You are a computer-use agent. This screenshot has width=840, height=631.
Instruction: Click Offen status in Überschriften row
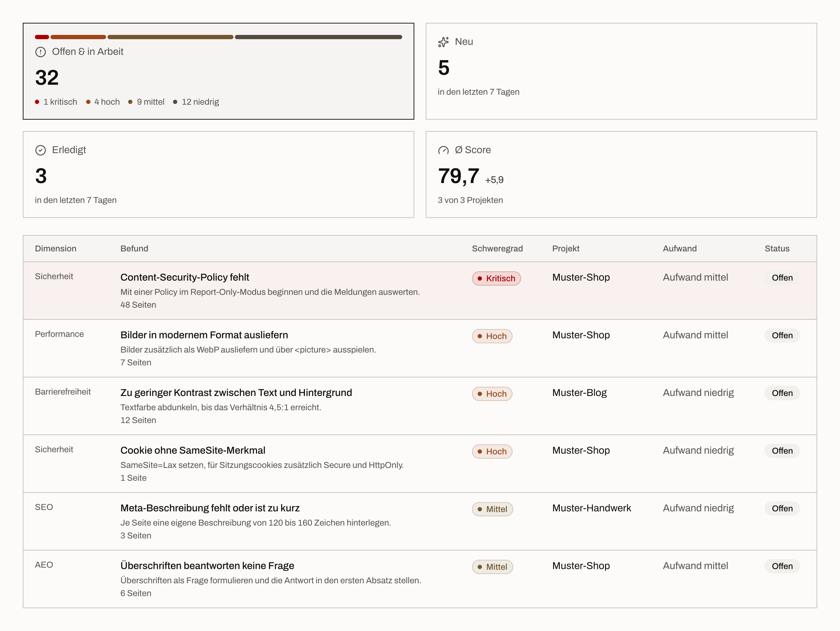point(782,567)
